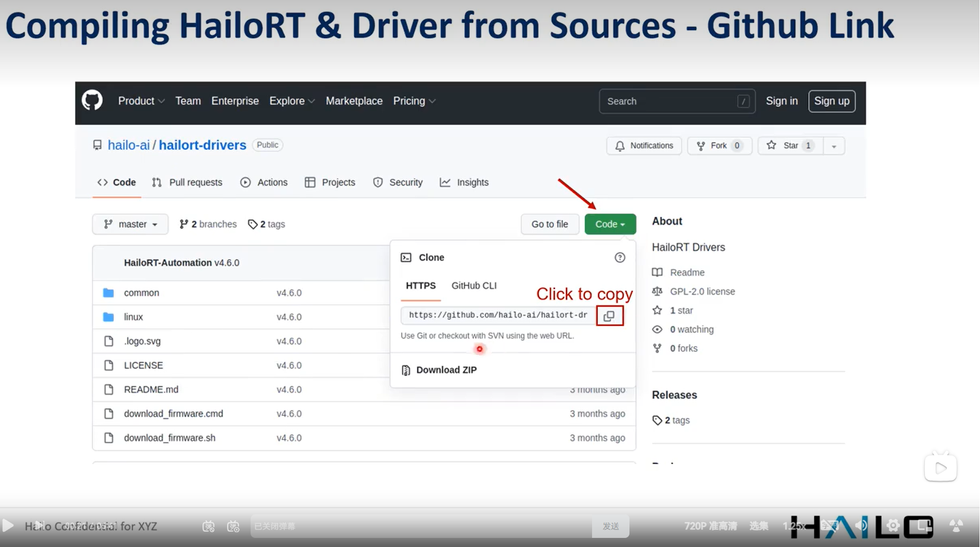Open the .logo.svg file
Screen dimensions: 980x547
(x=142, y=341)
